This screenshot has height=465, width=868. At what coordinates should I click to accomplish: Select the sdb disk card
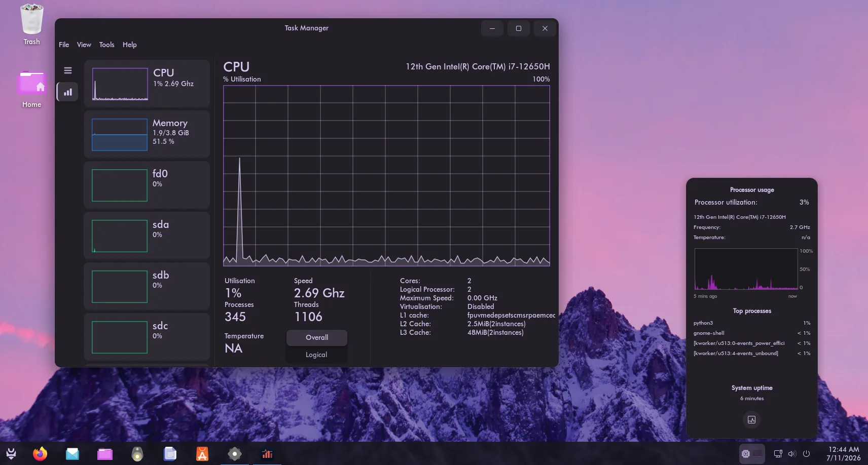pyautogui.click(x=147, y=286)
